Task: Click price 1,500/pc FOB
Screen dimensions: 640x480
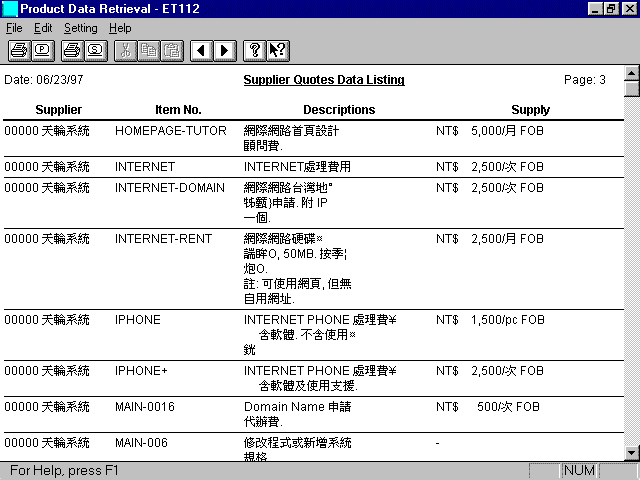Action: point(508,320)
